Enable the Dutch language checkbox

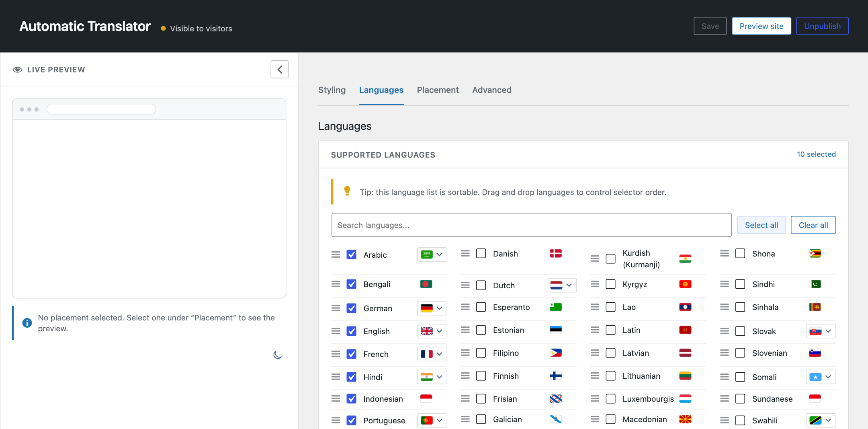(481, 285)
